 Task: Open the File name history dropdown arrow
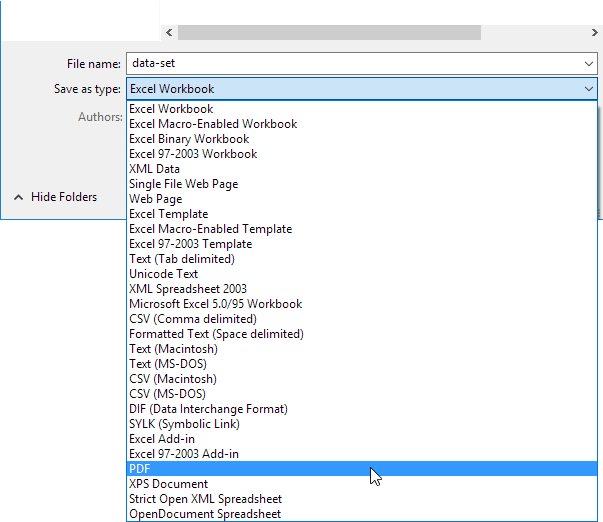(589, 63)
